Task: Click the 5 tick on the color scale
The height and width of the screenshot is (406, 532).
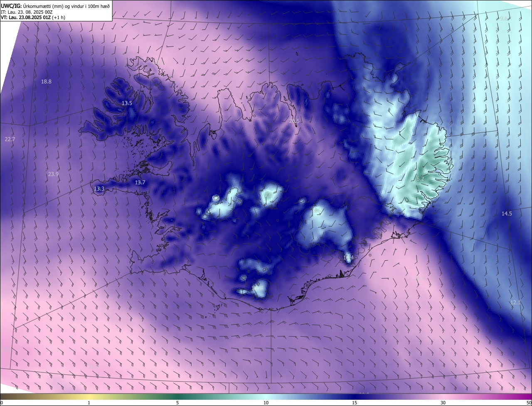Action: pos(177,403)
